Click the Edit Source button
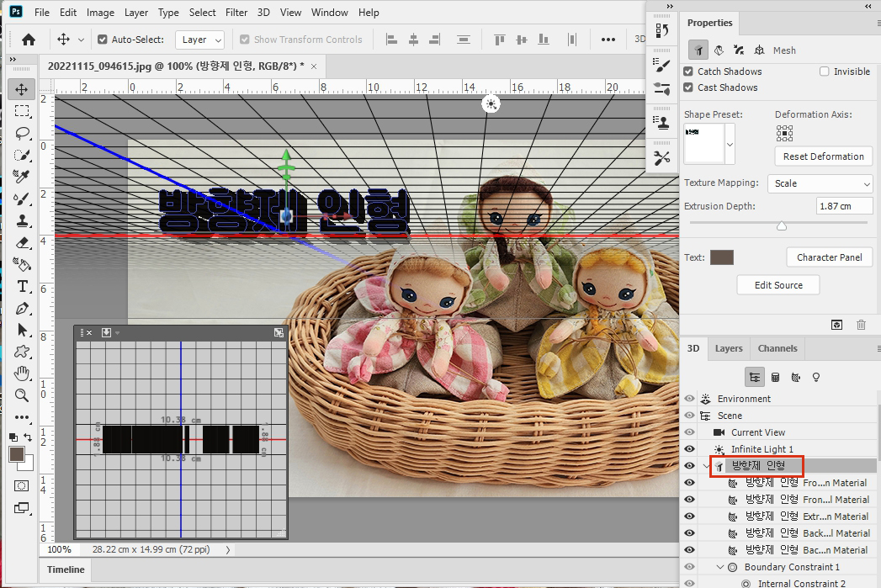Viewport: 881px width, 588px height. (x=778, y=285)
